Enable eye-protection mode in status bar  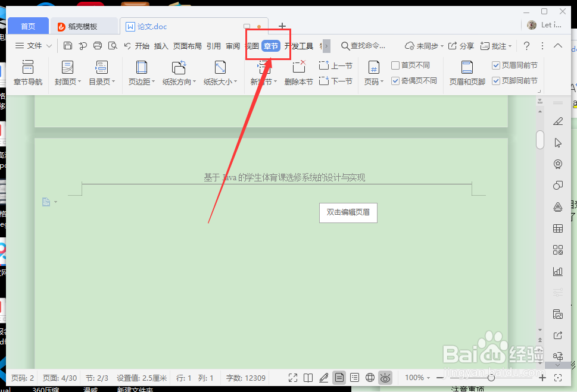[x=385, y=377]
